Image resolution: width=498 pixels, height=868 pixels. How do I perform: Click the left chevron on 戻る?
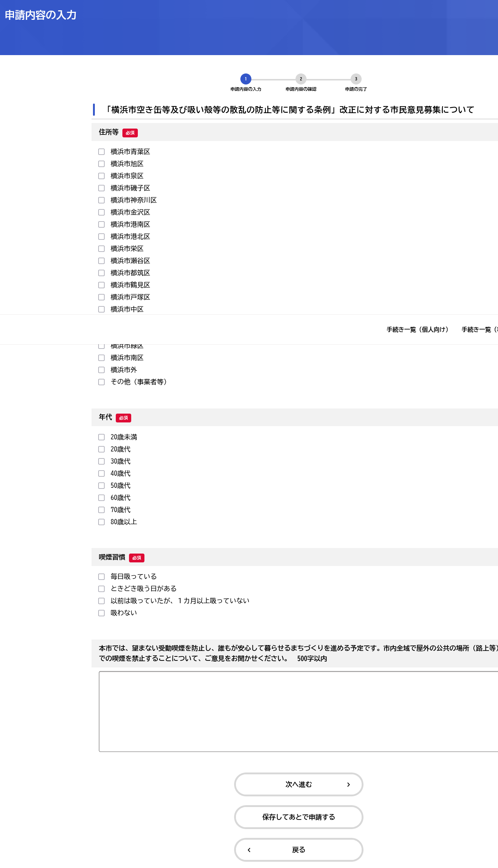(x=249, y=850)
